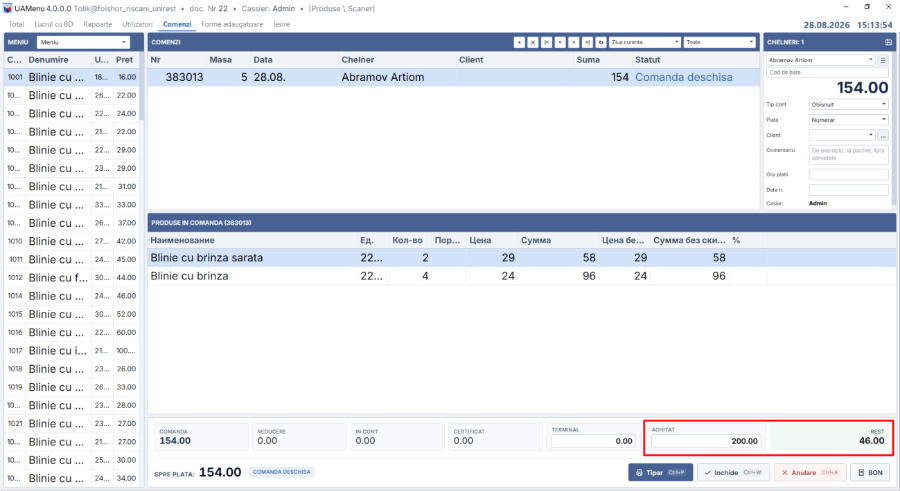Image resolution: width=900 pixels, height=491 pixels.
Task: Select menu item with code 1019
Action: point(71,387)
